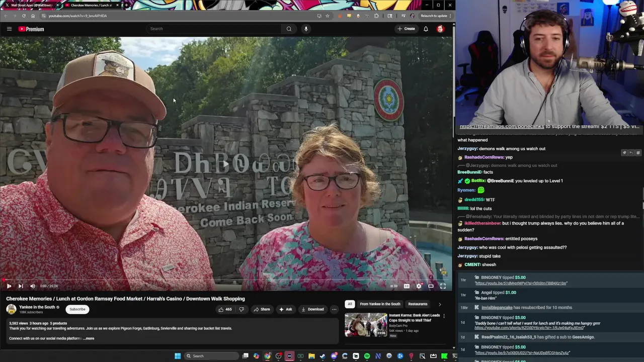Bookmark this page with the star

click(x=327, y=16)
